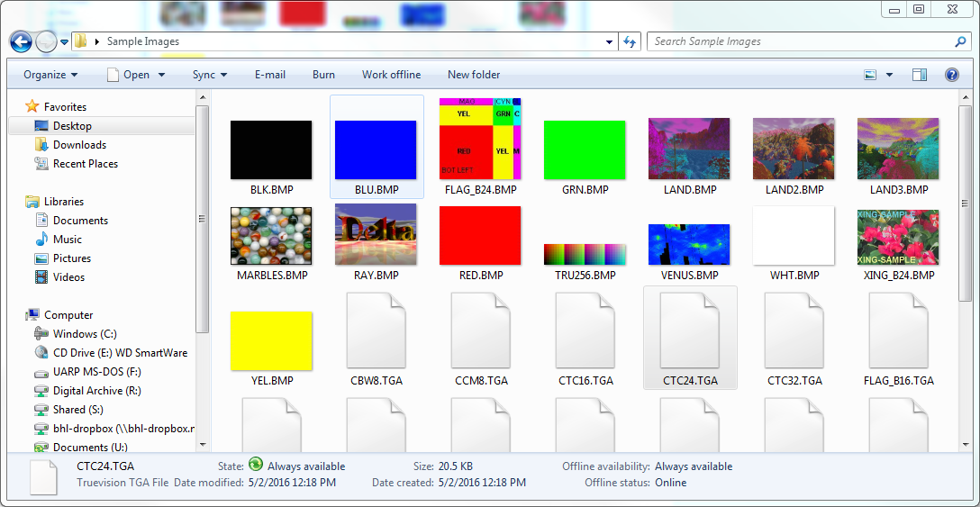Viewport: 980px width, 507px height.
Task: Select Favorites in navigation pane
Action: coord(65,107)
